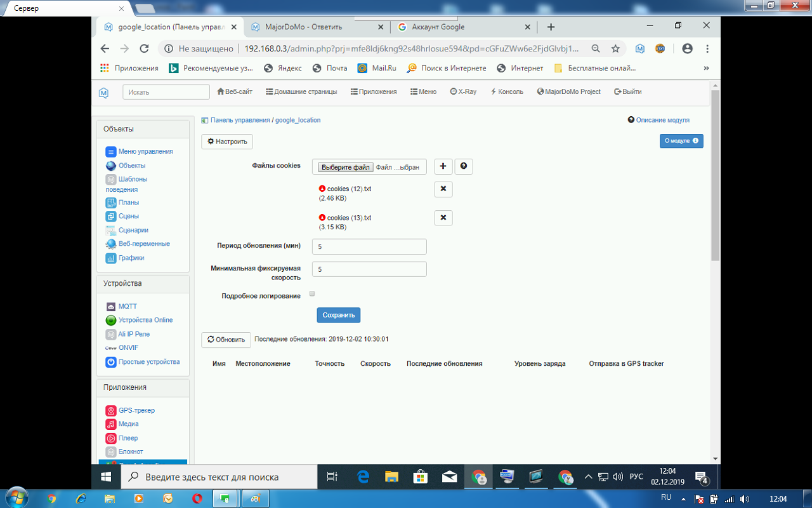This screenshot has width=812, height=508.
Task: Open Chrome from the Windows taskbar
Action: (479, 477)
